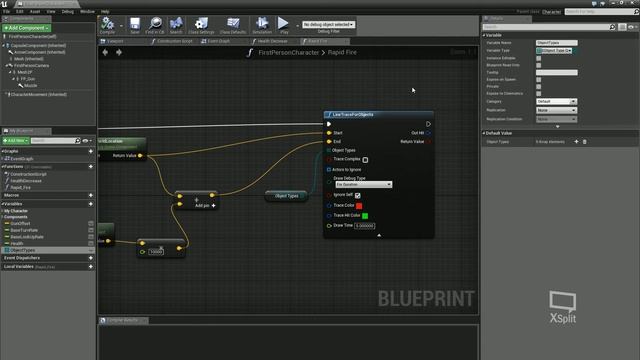Open Class Defaults from toolbar
640x360 pixels.
point(233,25)
